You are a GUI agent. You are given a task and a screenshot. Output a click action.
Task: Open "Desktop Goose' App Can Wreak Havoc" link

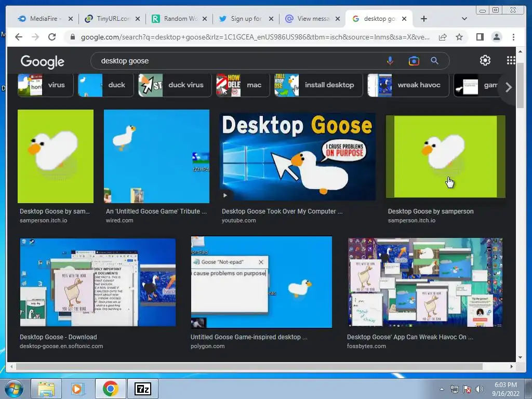410,337
